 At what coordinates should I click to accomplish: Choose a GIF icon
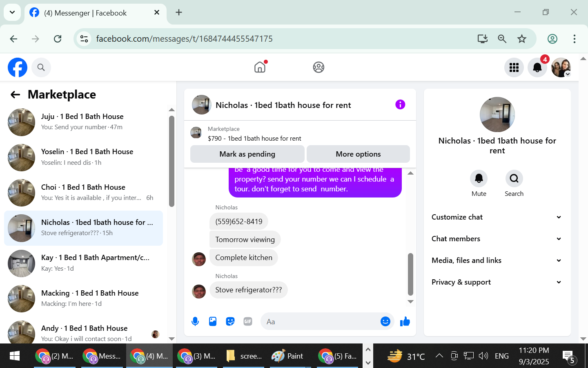[x=248, y=322]
